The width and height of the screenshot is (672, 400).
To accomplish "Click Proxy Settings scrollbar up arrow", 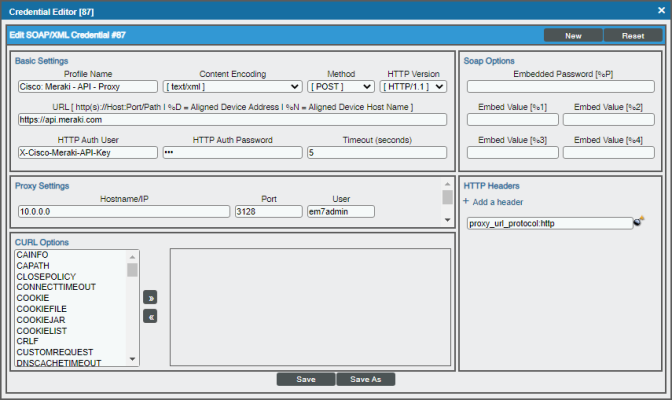I will 447,184.
